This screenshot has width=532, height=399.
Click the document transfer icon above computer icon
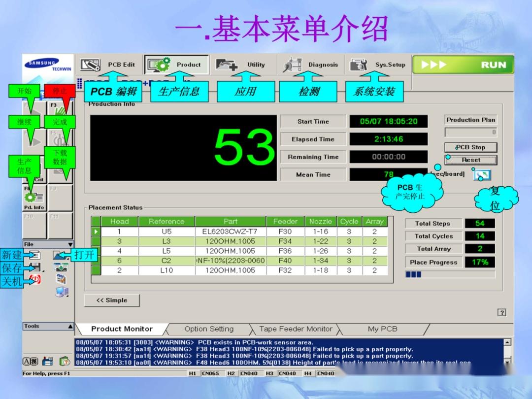tap(61, 279)
